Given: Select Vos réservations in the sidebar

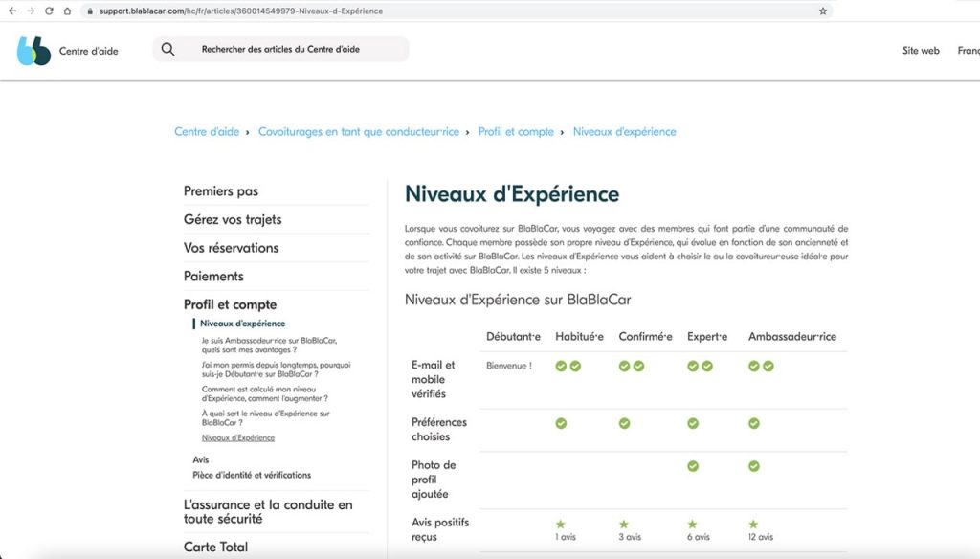Looking at the screenshot, I should pyautogui.click(x=232, y=248).
